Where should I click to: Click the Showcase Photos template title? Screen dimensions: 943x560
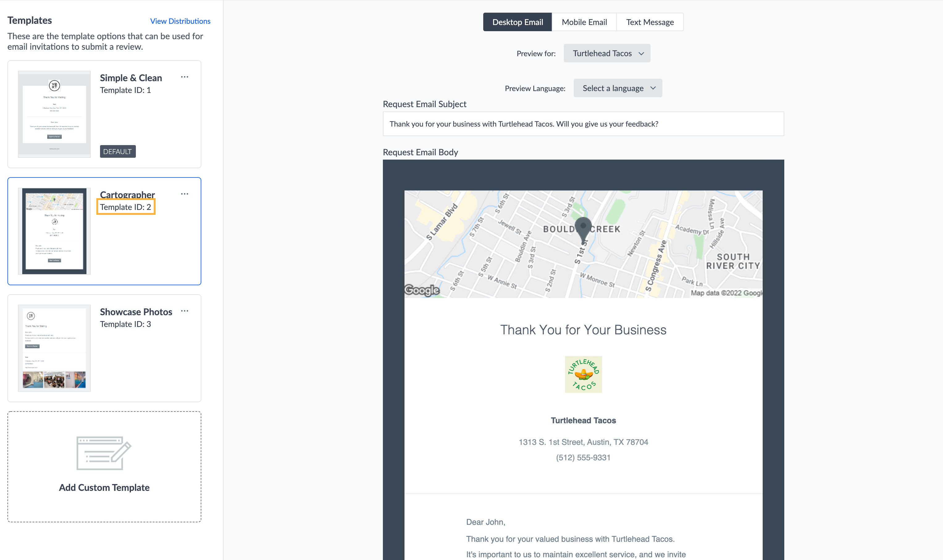click(x=136, y=312)
